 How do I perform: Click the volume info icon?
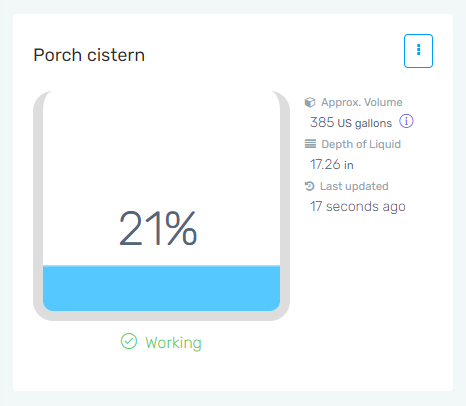click(x=406, y=121)
